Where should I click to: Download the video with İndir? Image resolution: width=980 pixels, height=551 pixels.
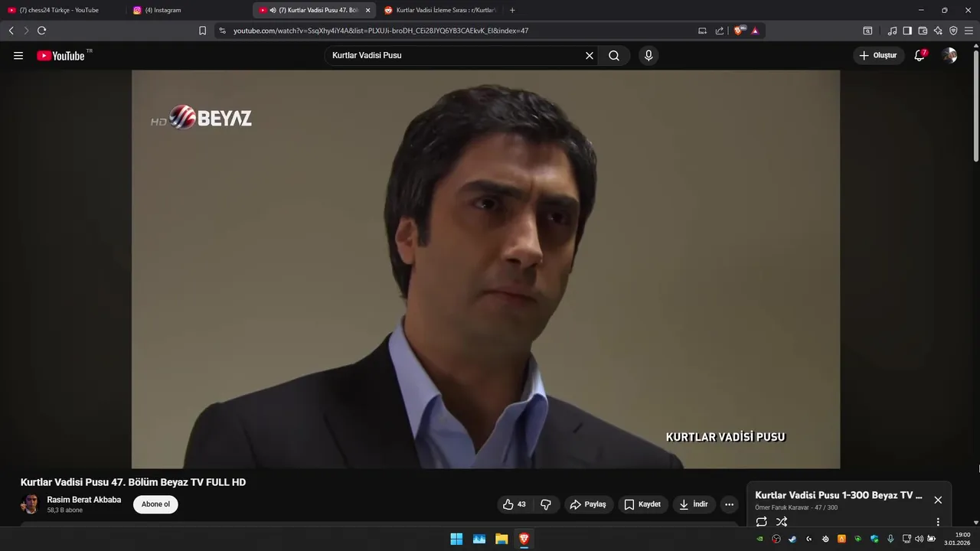pos(694,504)
